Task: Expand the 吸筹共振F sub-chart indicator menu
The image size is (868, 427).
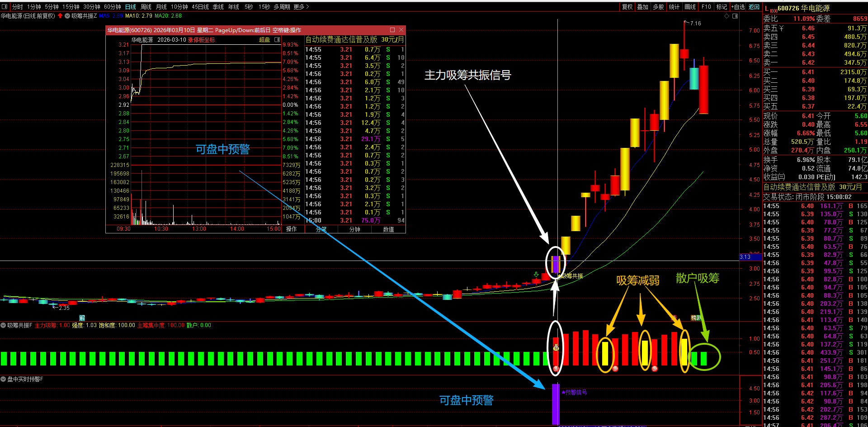Action: tap(3, 325)
